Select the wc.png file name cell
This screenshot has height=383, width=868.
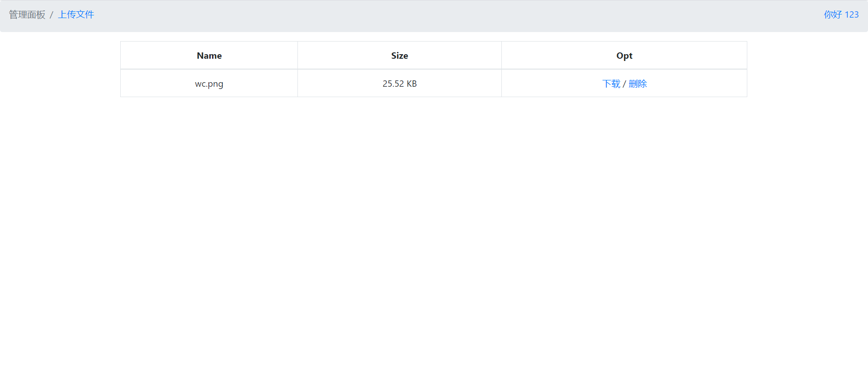pyautogui.click(x=209, y=84)
